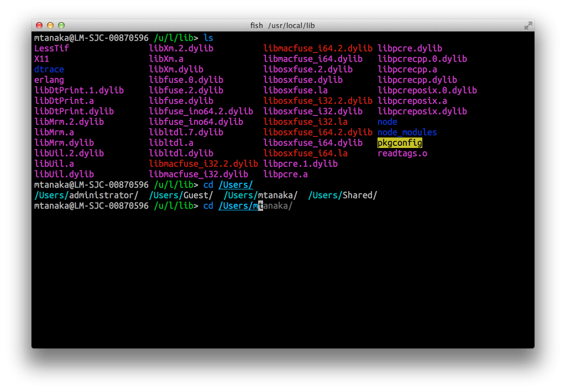The image size is (566, 392).
Task: Select the X11 entry
Action: [41, 59]
